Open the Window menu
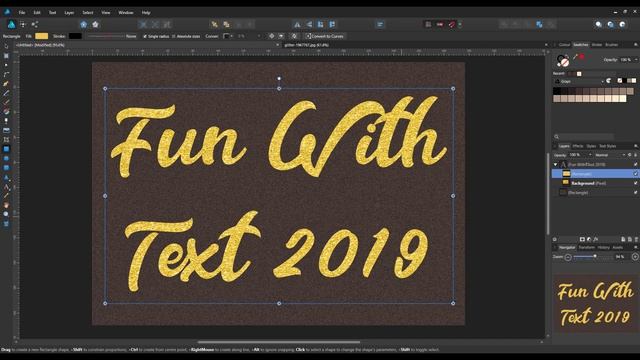 tap(126, 13)
